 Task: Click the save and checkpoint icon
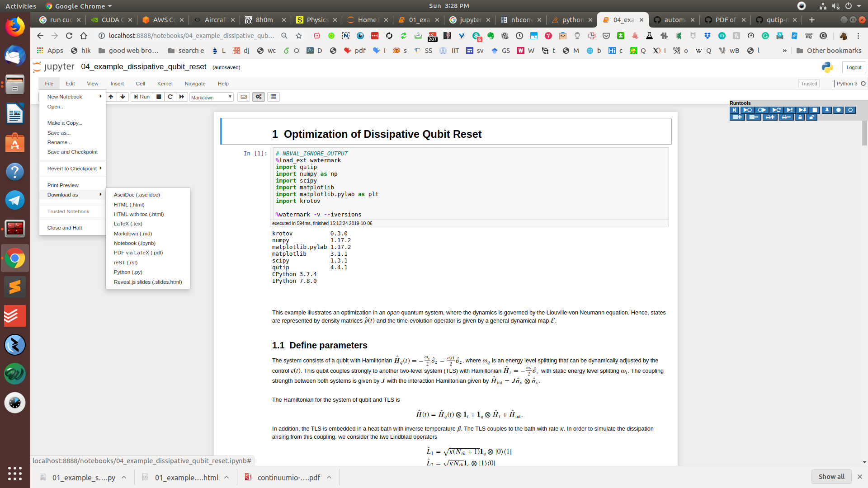(x=71, y=152)
